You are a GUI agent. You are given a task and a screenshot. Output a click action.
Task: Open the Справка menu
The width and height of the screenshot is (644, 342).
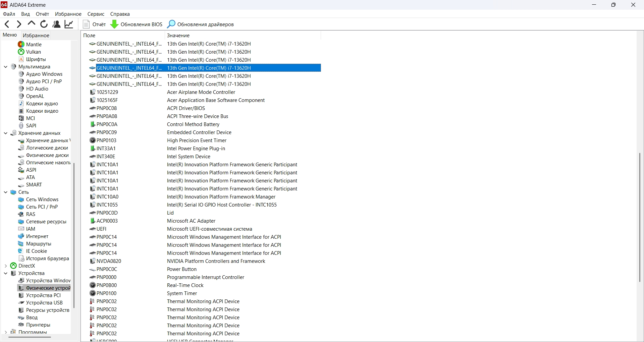(x=120, y=14)
